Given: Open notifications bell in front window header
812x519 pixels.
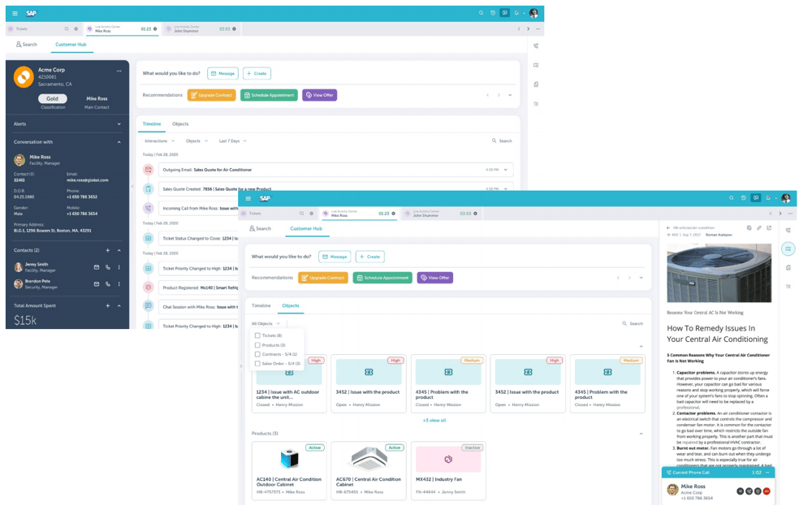Looking at the screenshot, I should pos(768,198).
